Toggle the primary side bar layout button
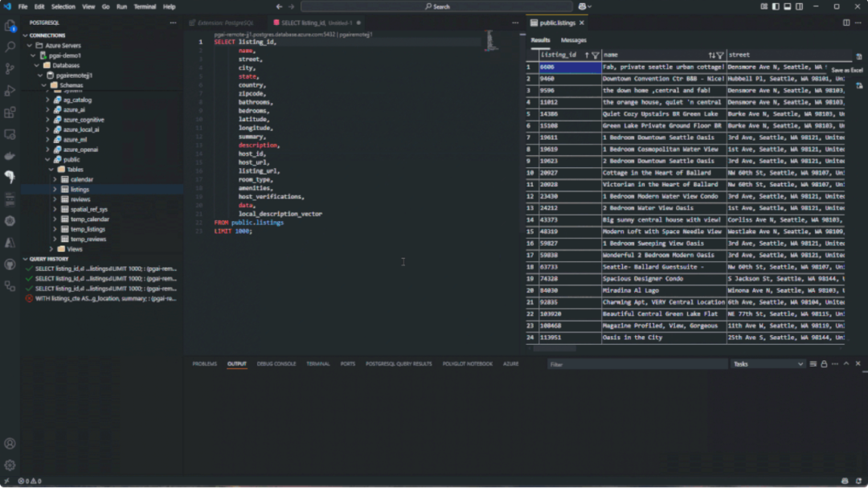 (776, 6)
